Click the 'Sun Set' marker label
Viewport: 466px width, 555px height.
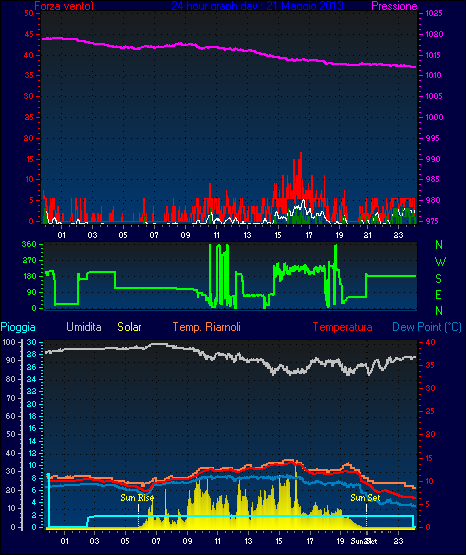365,498
